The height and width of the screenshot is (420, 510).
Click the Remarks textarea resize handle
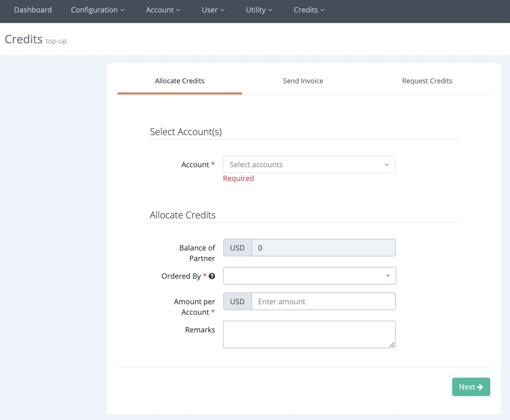coord(392,345)
